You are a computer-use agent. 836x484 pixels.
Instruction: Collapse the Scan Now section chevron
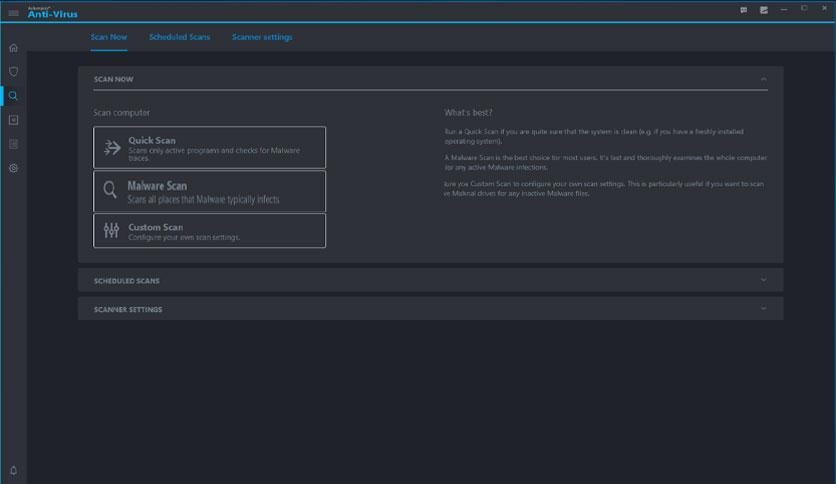point(763,79)
